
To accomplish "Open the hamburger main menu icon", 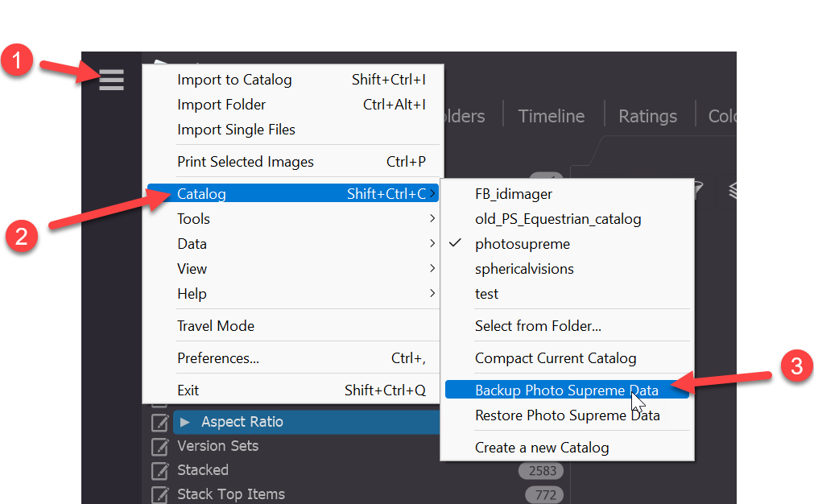I will point(111,80).
